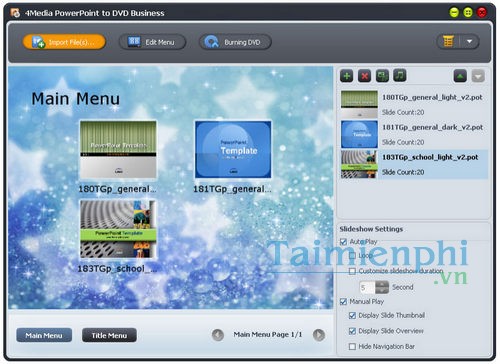The width and height of the screenshot is (500, 364).
Task: Click 181TGp_general thumbnail in menu preview
Action: [x=233, y=150]
